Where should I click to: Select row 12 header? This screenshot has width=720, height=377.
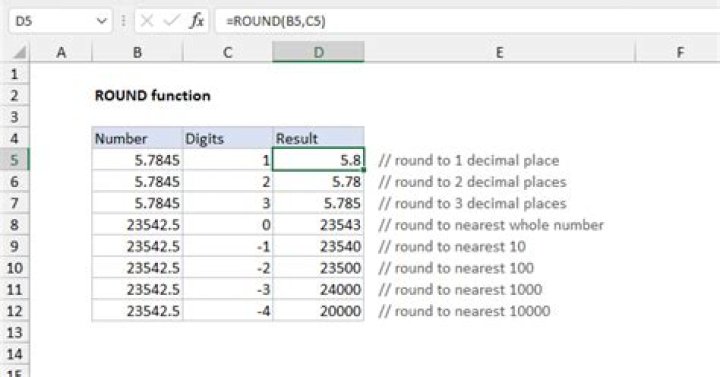pyautogui.click(x=15, y=311)
